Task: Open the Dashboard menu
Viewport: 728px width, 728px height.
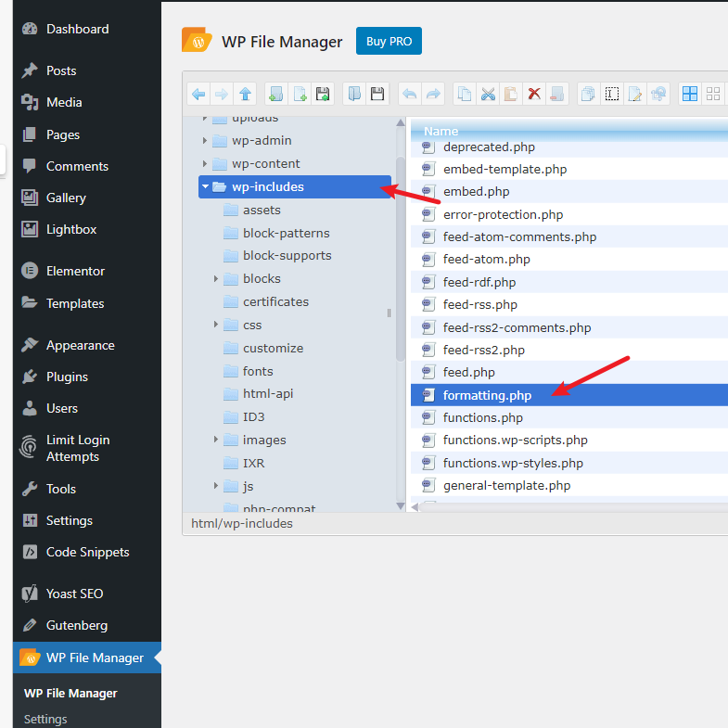Action: coord(87,29)
